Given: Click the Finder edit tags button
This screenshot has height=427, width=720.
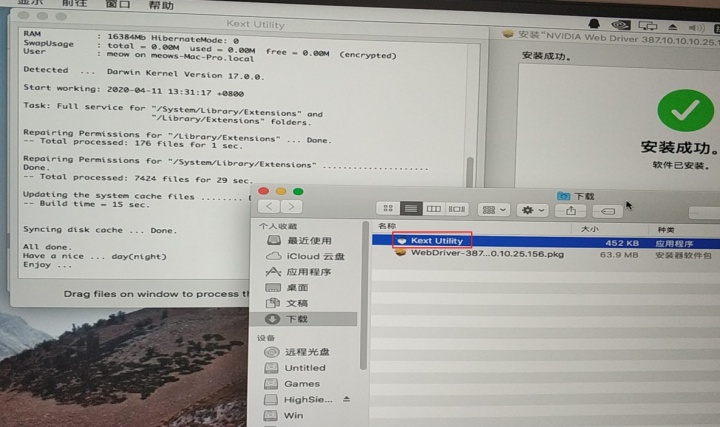Looking at the screenshot, I should click(x=608, y=211).
